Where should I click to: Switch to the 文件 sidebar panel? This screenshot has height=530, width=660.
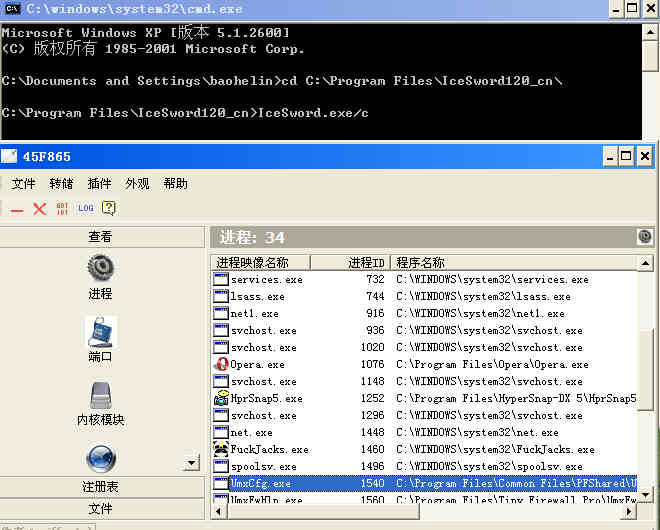[102, 509]
